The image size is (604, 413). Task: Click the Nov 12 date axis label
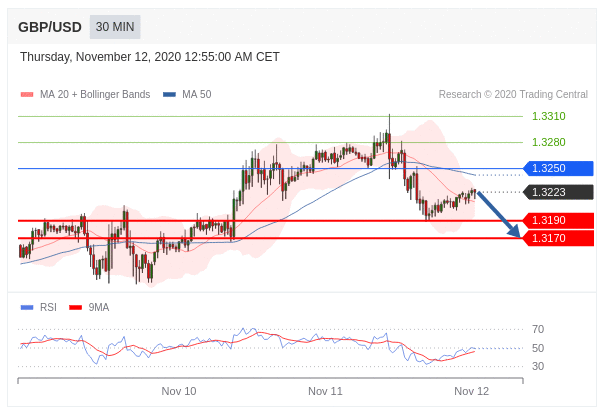[471, 391]
